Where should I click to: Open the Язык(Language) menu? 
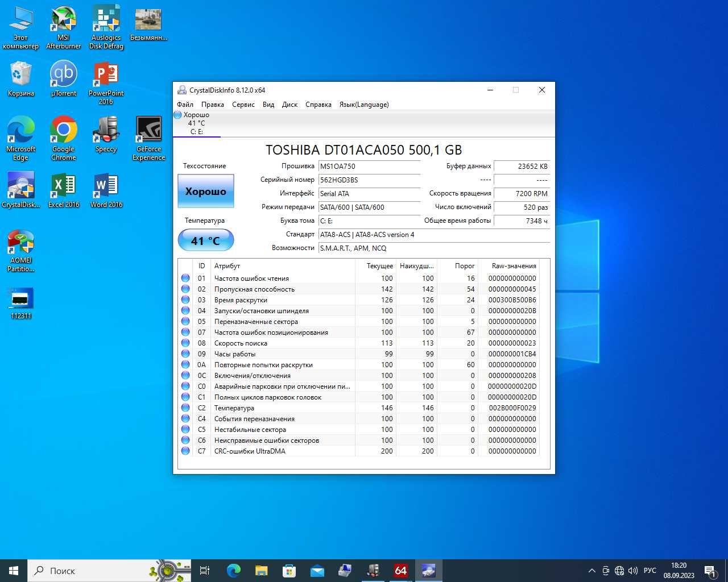click(364, 105)
